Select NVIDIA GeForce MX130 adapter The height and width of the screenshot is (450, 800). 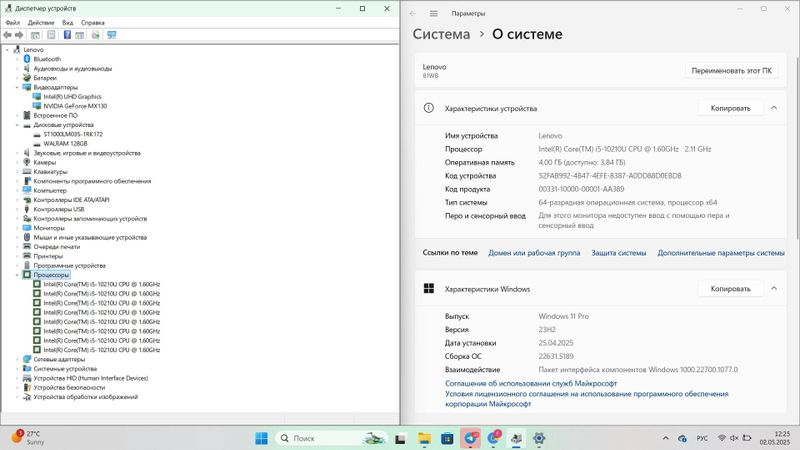point(75,106)
